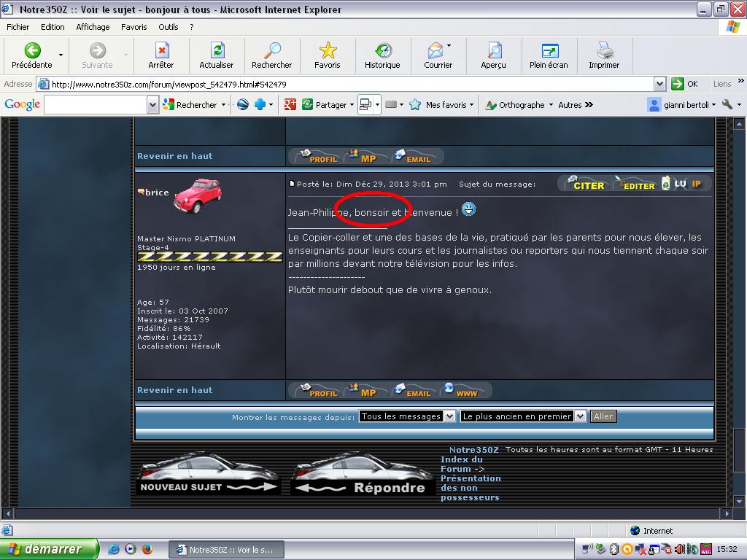Click the Aller button
Viewport: 747px width, 560px height.
point(603,416)
